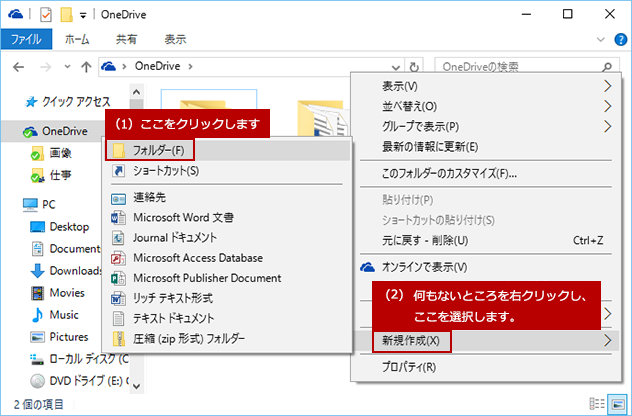The height and width of the screenshot is (416, 632).
Task: Click the Properties checkmark icon in quick access toolbar
Action: 46,15
